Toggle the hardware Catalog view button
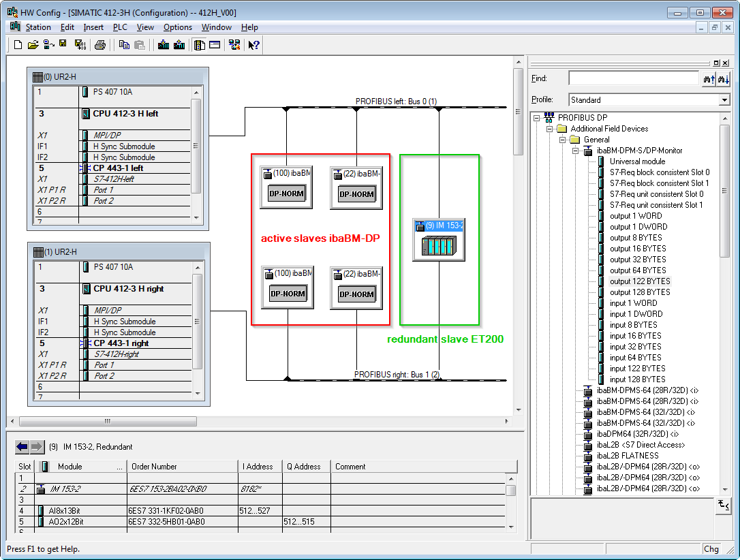Image resolution: width=740 pixels, height=560 pixels. pyautogui.click(x=200, y=45)
